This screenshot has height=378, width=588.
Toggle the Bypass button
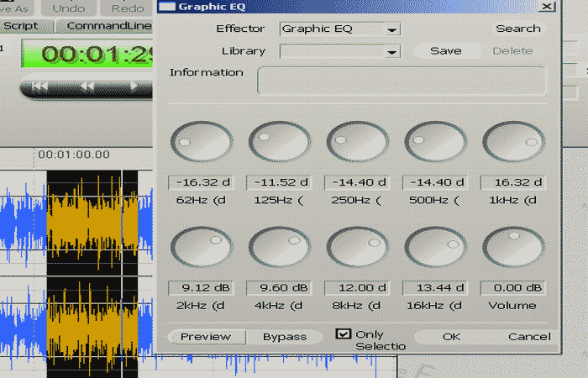285,337
